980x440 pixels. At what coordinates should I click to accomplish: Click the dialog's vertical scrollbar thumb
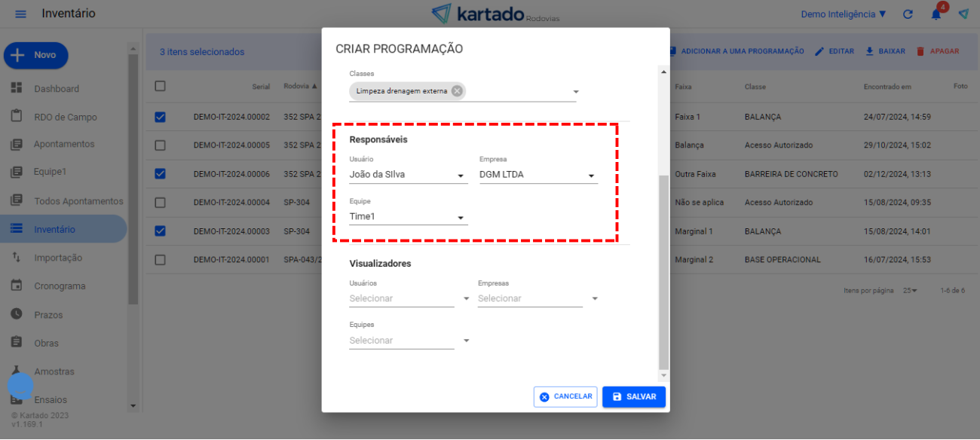pos(663,271)
